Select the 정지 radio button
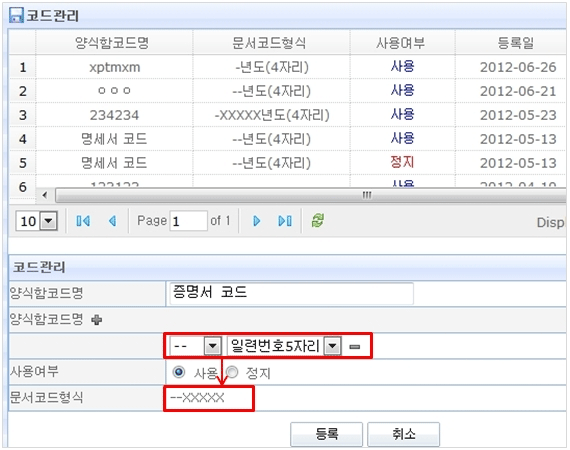 coord(232,372)
